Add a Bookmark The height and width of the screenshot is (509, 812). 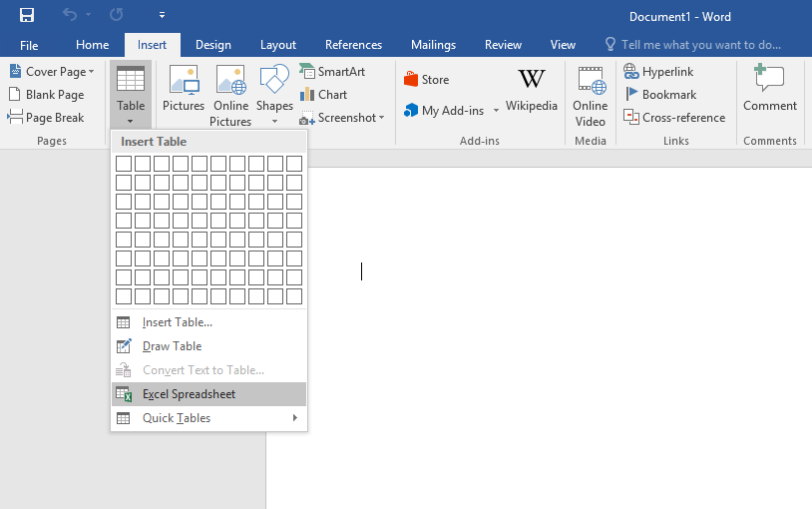[660, 95]
